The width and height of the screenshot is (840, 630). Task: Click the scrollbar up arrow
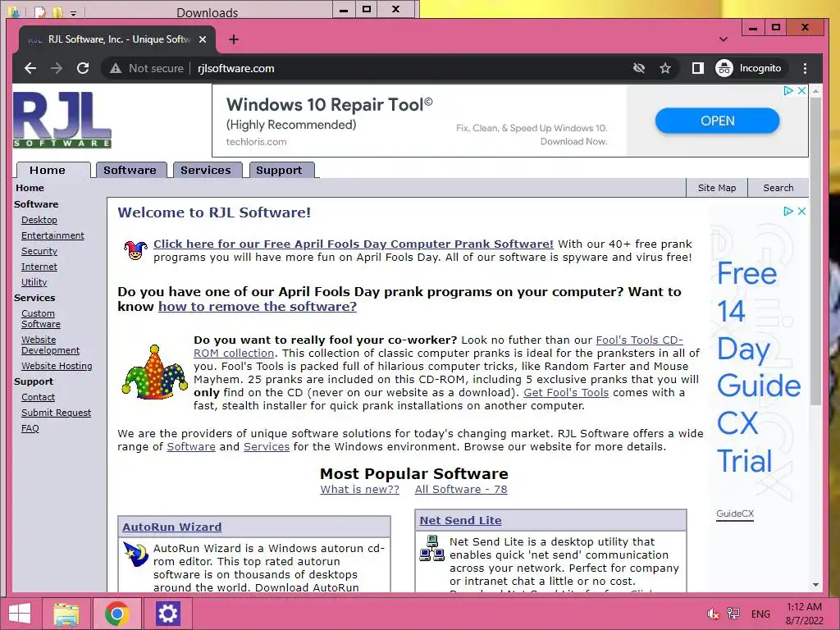tap(815, 91)
